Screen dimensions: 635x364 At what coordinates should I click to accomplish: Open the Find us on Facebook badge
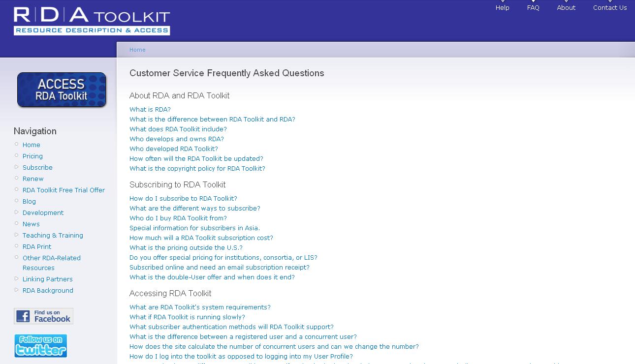click(x=43, y=316)
